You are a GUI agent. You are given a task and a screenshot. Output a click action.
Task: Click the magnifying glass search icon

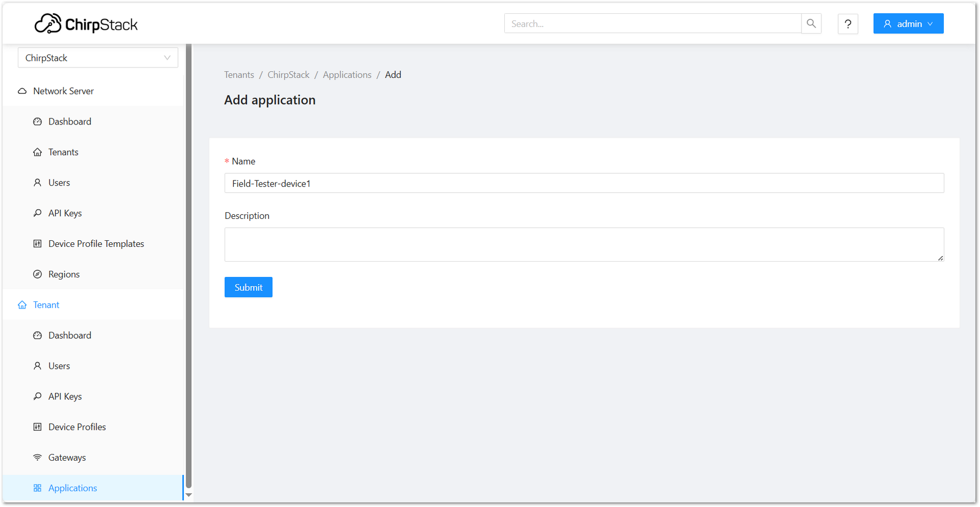(x=811, y=23)
